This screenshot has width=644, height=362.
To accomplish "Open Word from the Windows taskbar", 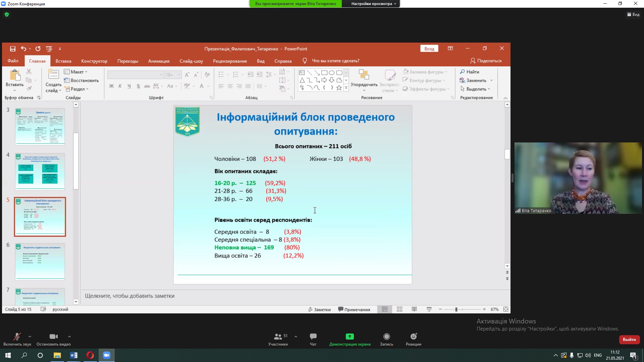I will click(74, 355).
